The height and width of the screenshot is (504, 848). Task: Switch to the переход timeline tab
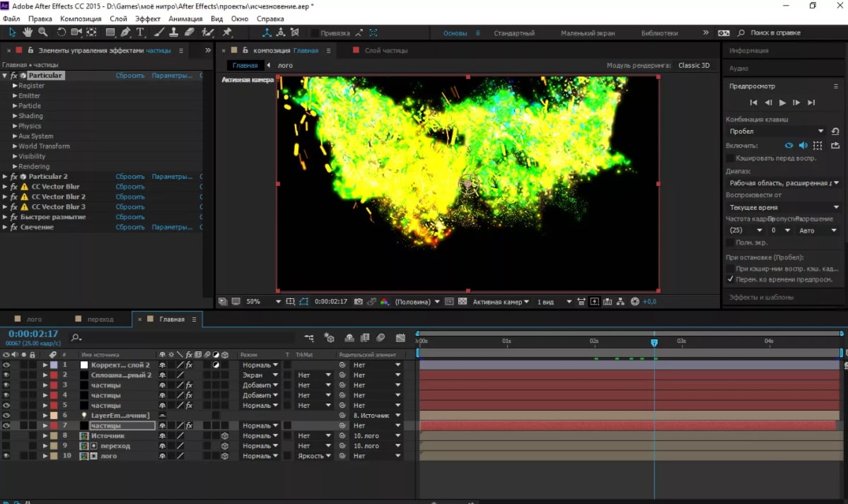point(100,320)
